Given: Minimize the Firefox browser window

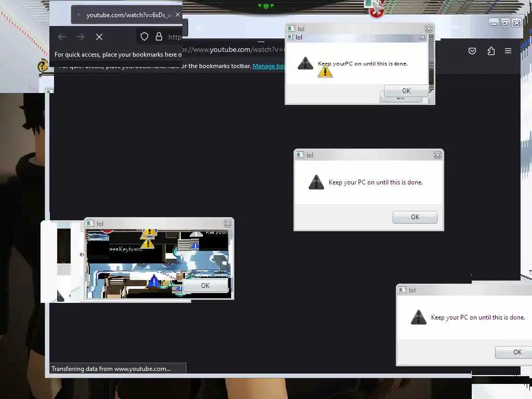Looking at the screenshot, I should point(494,23).
